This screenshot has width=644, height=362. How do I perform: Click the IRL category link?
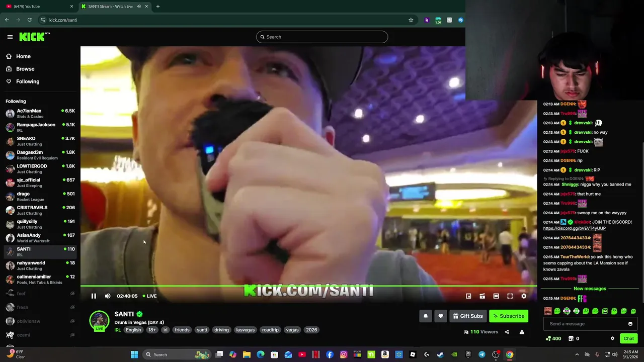coord(117,330)
